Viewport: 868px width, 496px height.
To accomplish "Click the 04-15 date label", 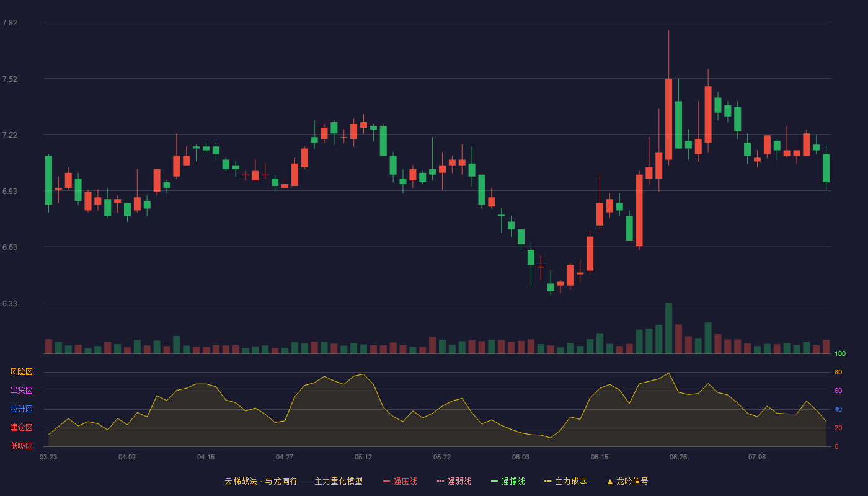I will (206, 457).
